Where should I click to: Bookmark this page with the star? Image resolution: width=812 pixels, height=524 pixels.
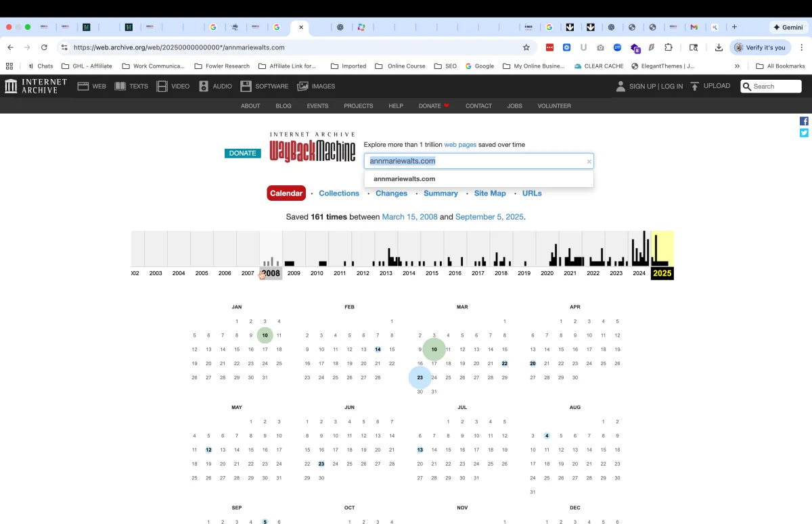point(526,47)
